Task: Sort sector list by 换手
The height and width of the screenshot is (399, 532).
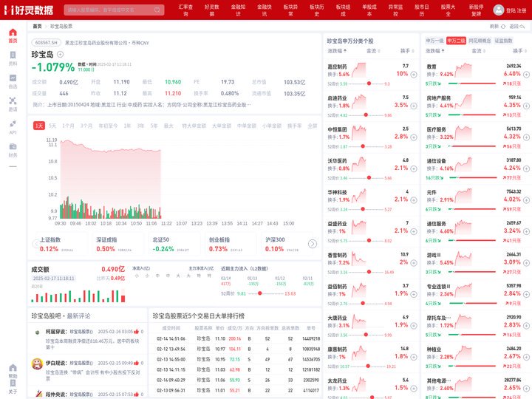Action: (x=519, y=51)
